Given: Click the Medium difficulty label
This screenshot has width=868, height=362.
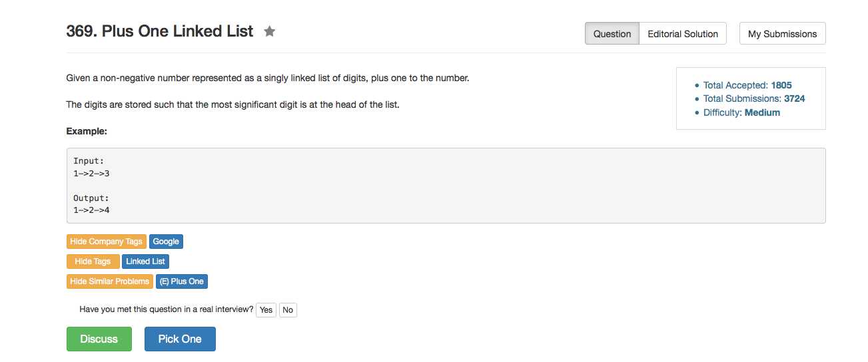Looking at the screenshot, I should tap(762, 112).
